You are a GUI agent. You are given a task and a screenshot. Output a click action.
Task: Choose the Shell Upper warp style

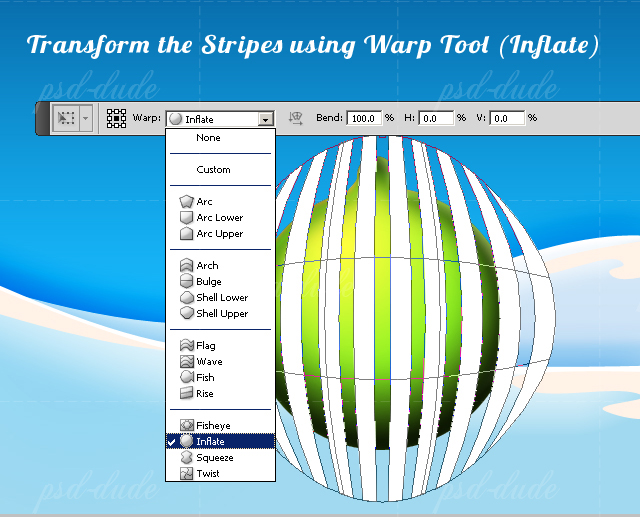pyautogui.click(x=220, y=314)
